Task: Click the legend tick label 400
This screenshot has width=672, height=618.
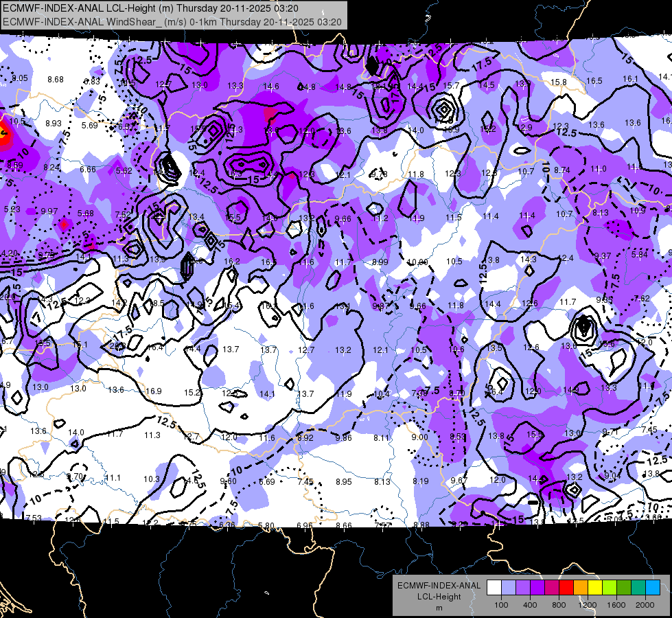Action: 530,605
